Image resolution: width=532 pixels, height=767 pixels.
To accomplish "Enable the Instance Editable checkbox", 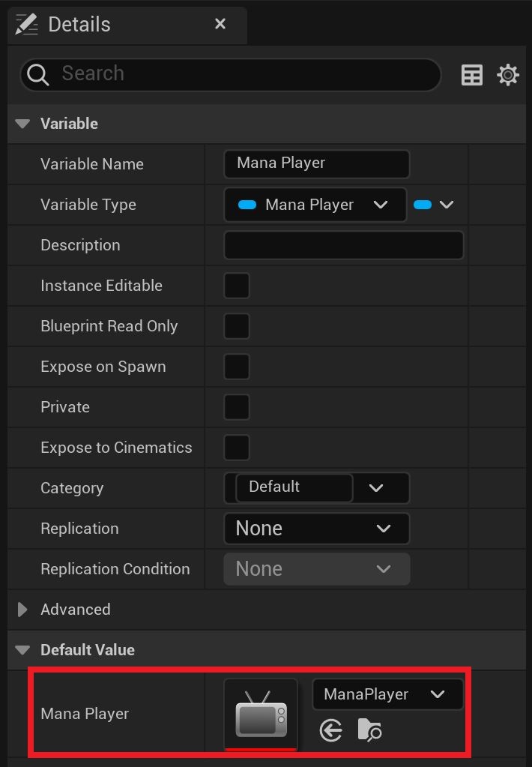I will 236,286.
